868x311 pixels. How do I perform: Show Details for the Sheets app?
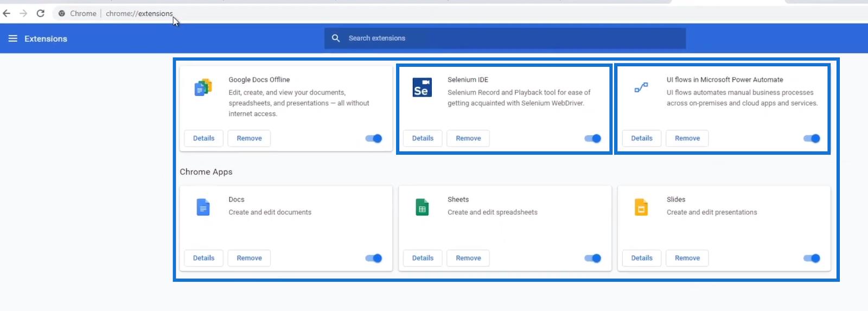point(423,258)
